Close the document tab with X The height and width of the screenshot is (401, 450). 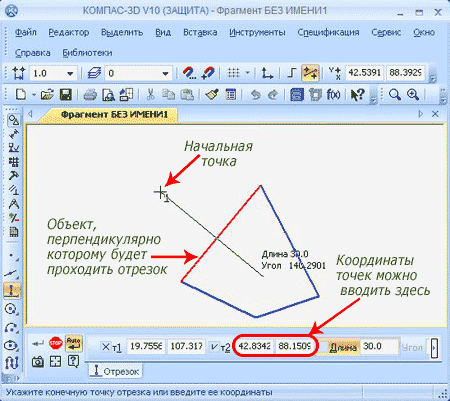pyautogui.click(x=435, y=114)
